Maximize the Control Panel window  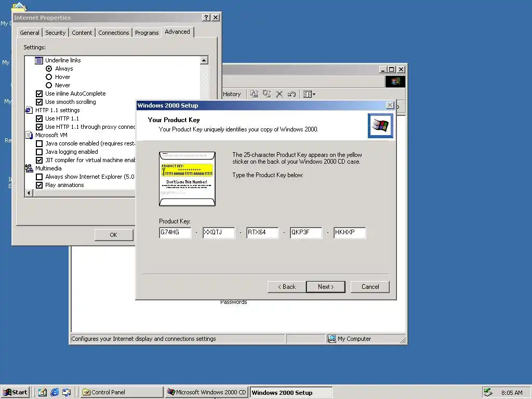[x=392, y=70]
